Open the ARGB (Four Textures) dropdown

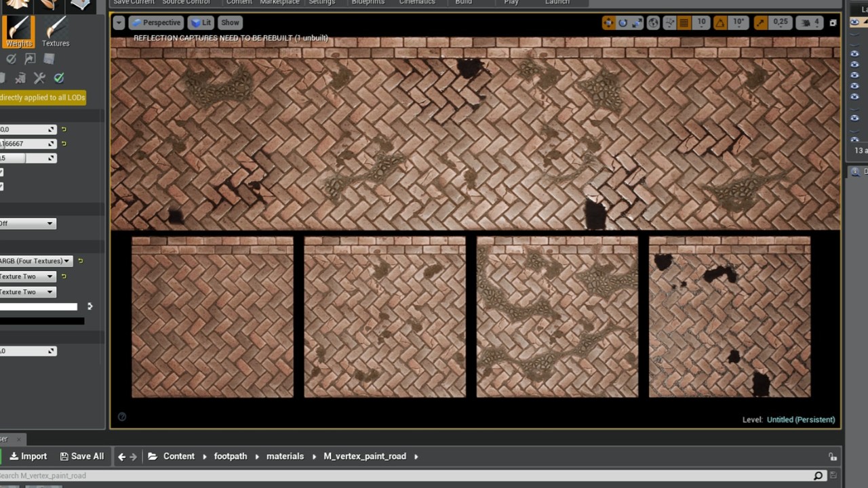(35, 261)
